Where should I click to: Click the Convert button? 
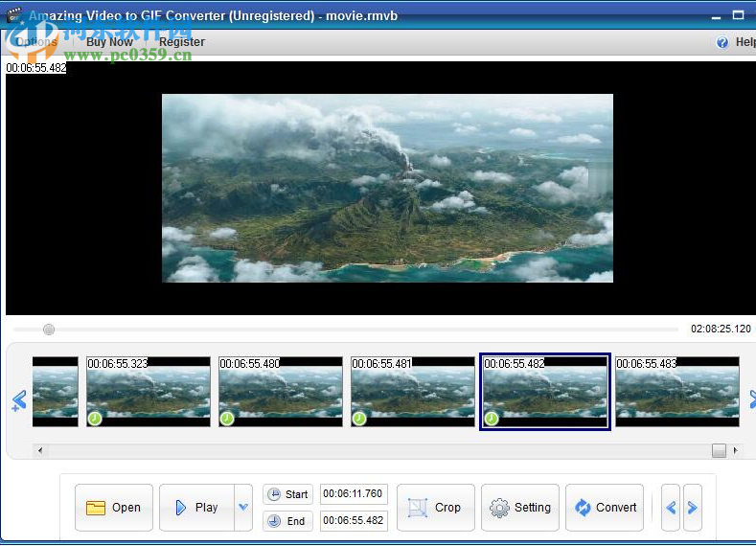click(x=605, y=508)
